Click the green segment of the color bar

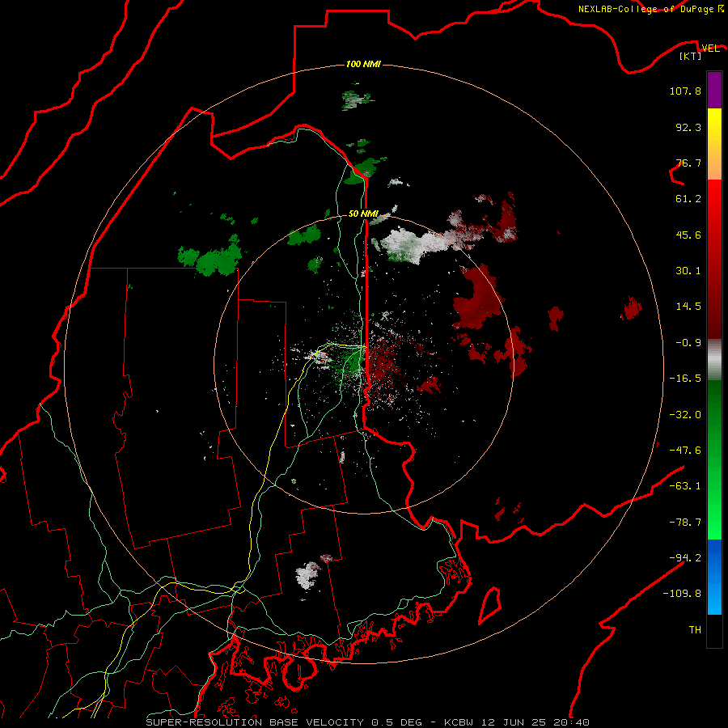(x=714, y=459)
